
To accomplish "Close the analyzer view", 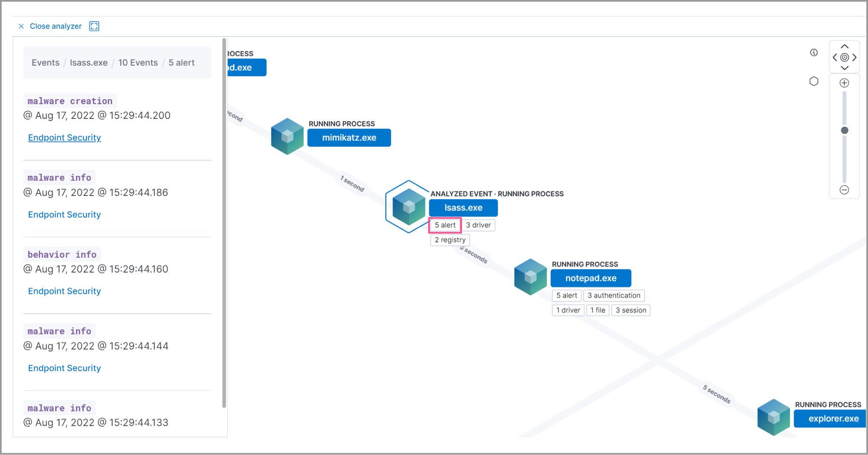I will (21, 26).
